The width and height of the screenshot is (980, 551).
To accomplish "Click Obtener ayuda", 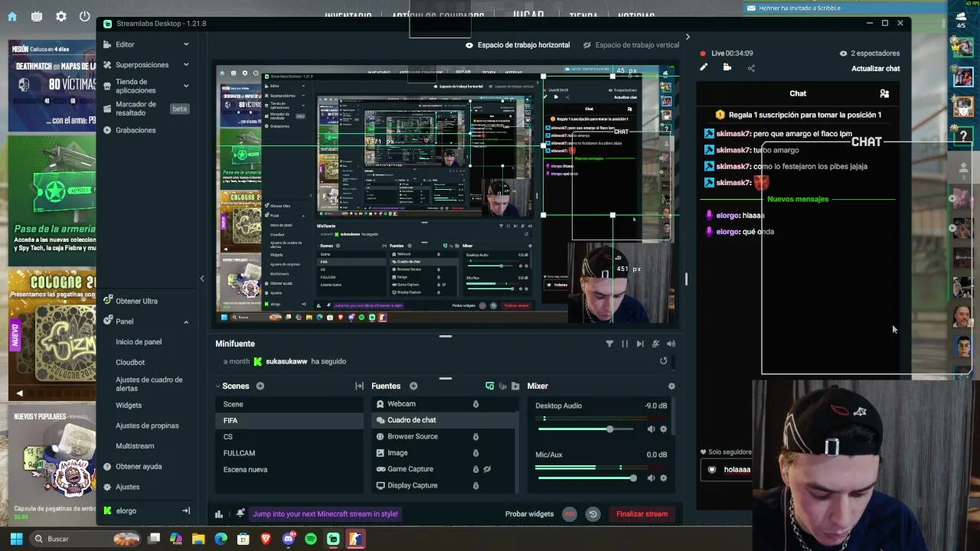I will pos(139,466).
